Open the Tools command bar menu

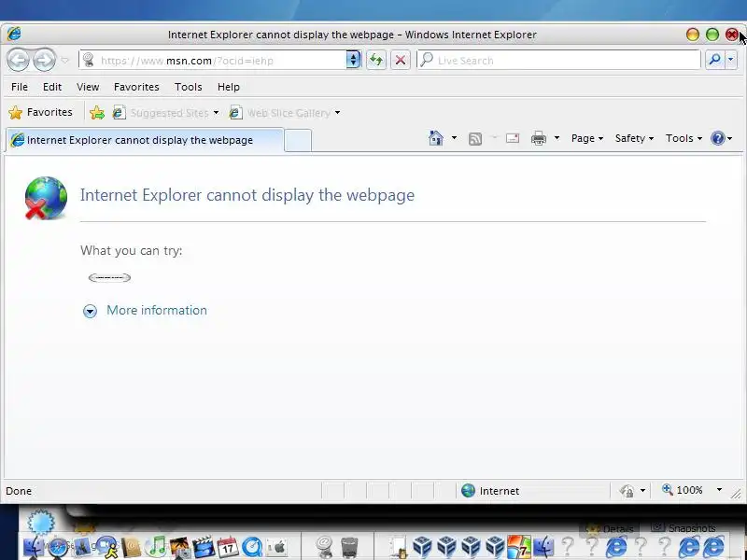click(x=684, y=138)
